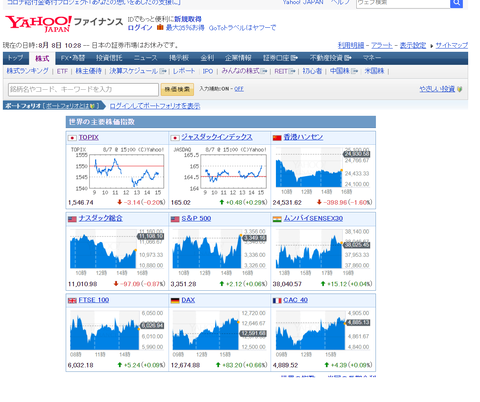Focus the stock name or code search field
This screenshot has height=402, width=480.
click(x=83, y=89)
